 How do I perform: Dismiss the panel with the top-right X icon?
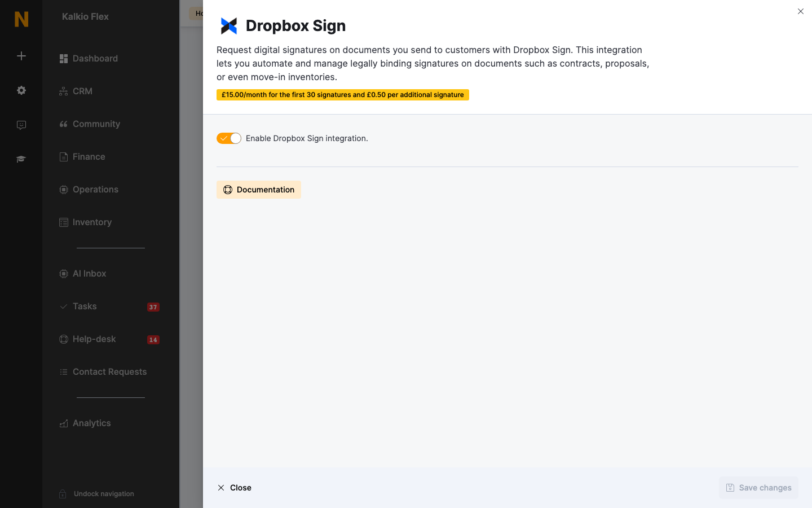click(801, 11)
